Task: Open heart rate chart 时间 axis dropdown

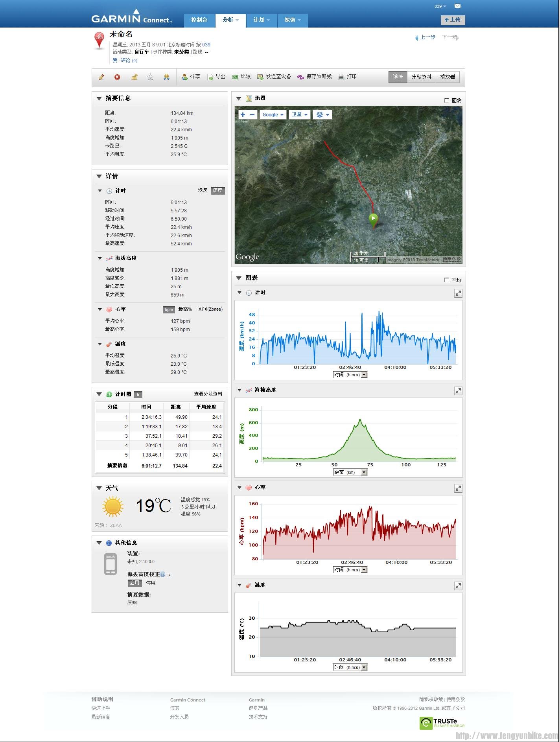Action: pos(350,570)
